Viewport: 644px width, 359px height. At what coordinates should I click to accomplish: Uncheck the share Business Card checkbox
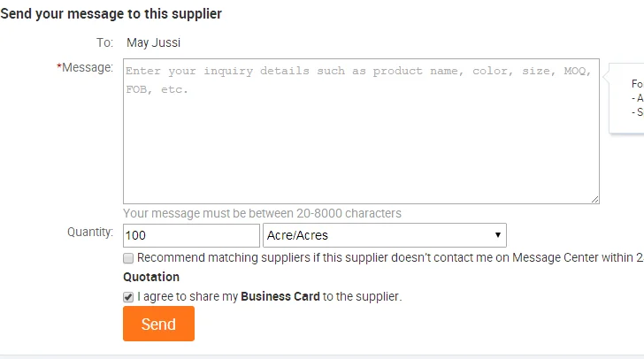tap(129, 297)
